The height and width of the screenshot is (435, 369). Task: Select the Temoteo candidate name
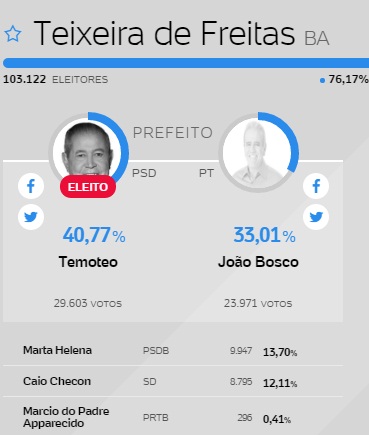tap(88, 262)
